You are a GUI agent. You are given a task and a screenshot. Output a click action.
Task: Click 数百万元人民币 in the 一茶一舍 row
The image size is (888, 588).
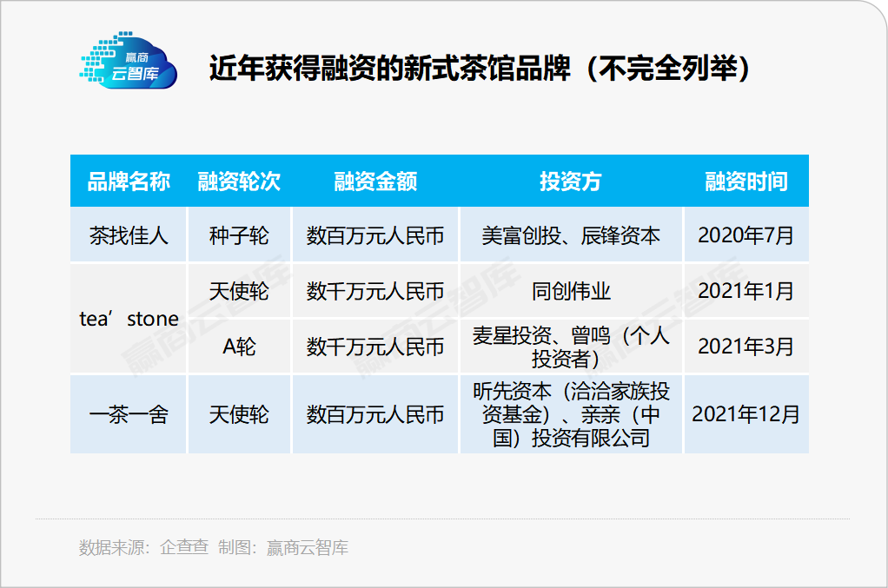coord(375,415)
